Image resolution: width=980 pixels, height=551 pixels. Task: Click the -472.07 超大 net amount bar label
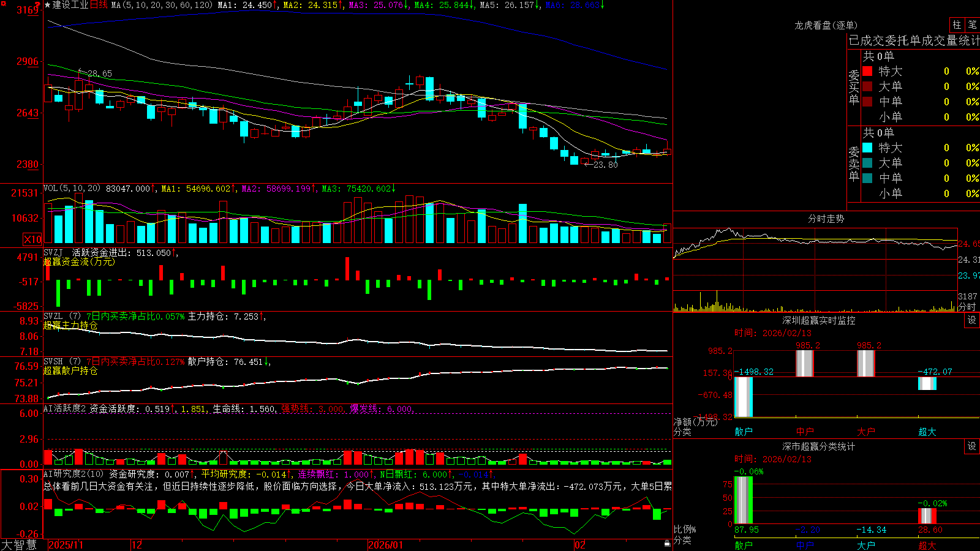[x=935, y=372]
